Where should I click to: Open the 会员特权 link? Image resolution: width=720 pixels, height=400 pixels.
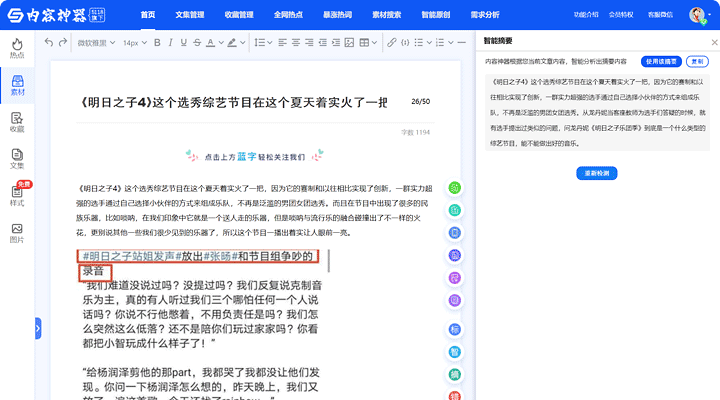(x=621, y=15)
